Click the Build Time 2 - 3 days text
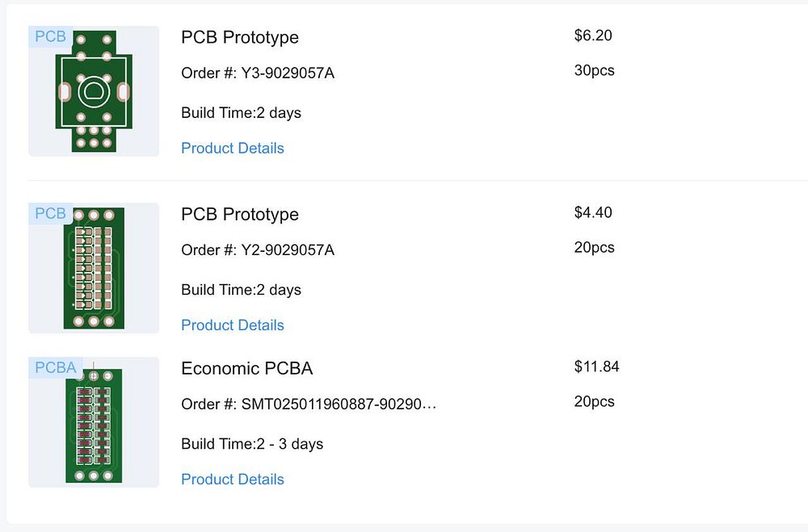808x532 pixels. tap(252, 443)
